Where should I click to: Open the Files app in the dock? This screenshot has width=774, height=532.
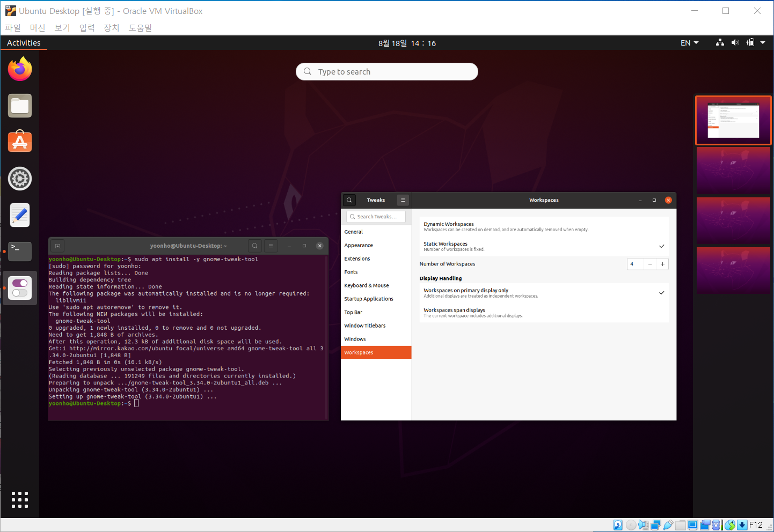coord(20,106)
